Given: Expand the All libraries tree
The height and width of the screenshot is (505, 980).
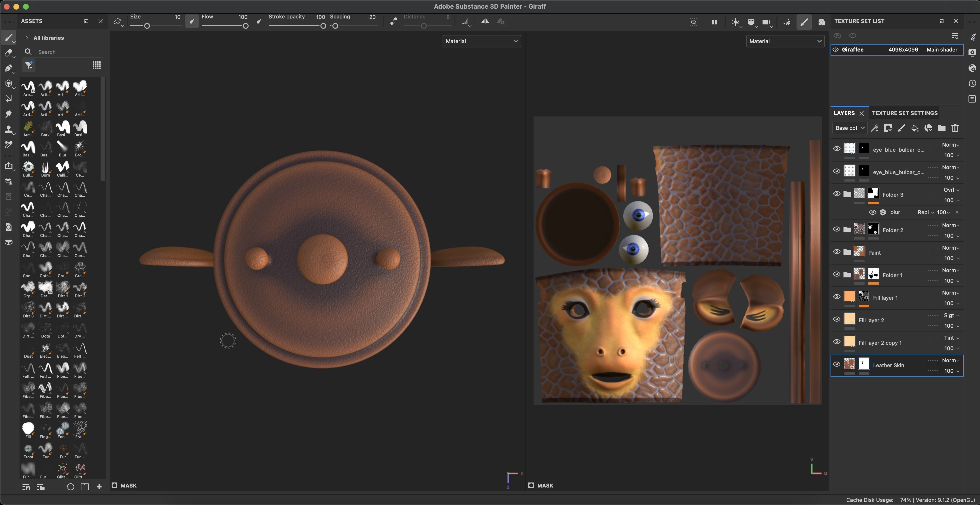Looking at the screenshot, I should pyautogui.click(x=27, y=38).
